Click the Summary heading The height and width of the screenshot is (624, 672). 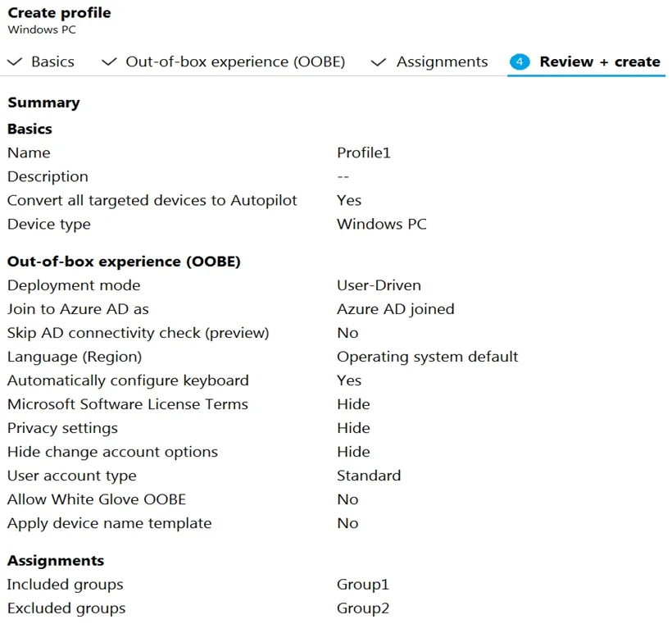click(43, 103)
